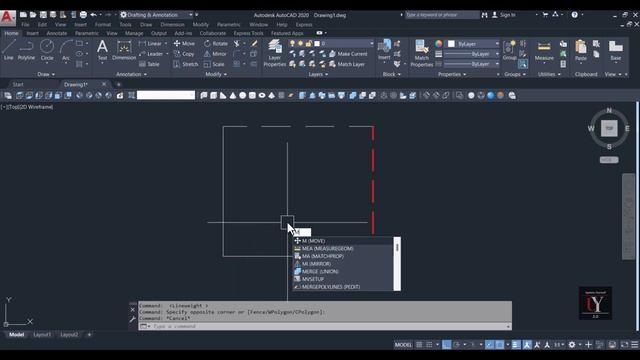Screen dimensions: 640x360
Task: Click the object color wheel swatch
Action: pyautogui.click(x=438, y=44)
